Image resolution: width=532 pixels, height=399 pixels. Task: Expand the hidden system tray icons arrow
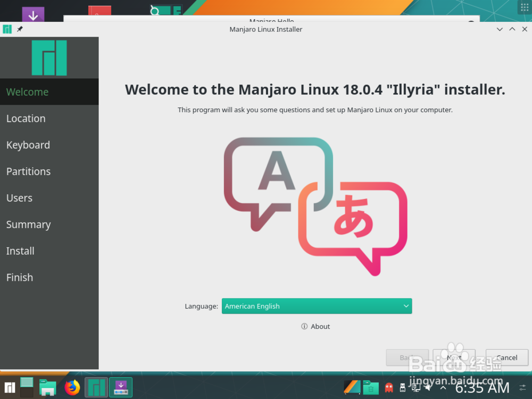(x=443, y=387)
